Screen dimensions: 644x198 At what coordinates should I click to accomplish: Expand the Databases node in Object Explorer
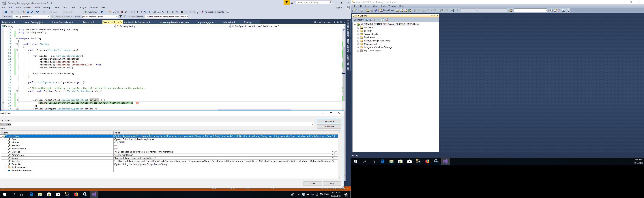[x=358, y=27]
